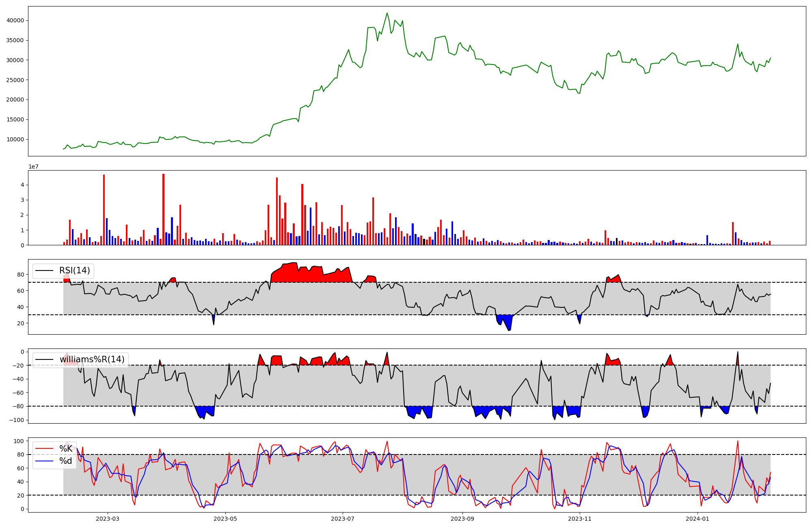Click the 40000 price axis tick label
Viewport: 812px width, 528px height.
pos(16,20)
